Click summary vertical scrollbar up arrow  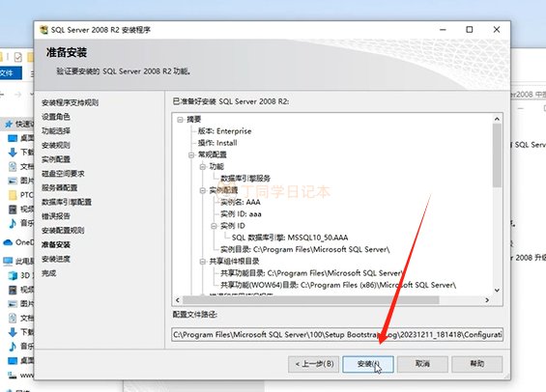point(497,119)
